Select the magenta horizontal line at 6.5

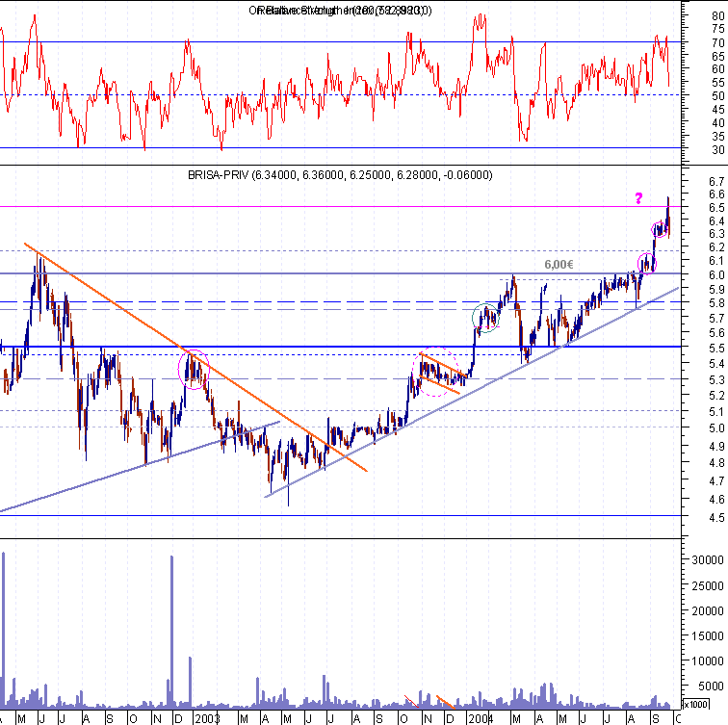point(341,207)
